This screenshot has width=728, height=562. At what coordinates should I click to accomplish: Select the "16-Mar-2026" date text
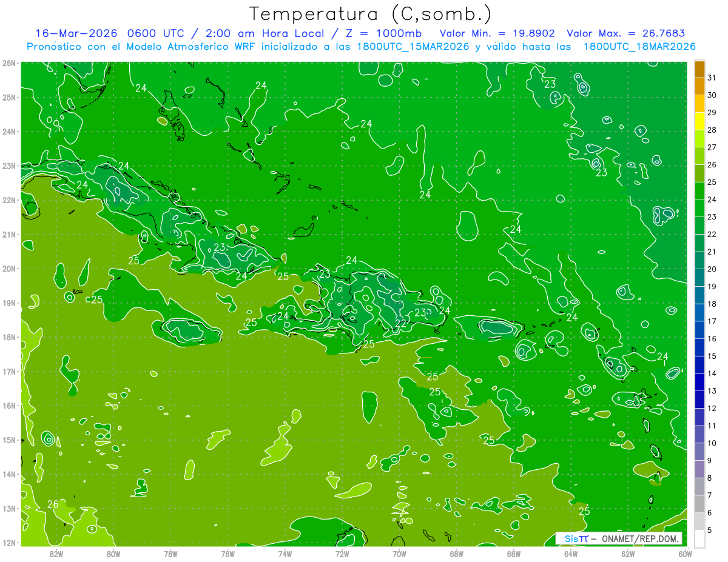click(x=76, y=33)
